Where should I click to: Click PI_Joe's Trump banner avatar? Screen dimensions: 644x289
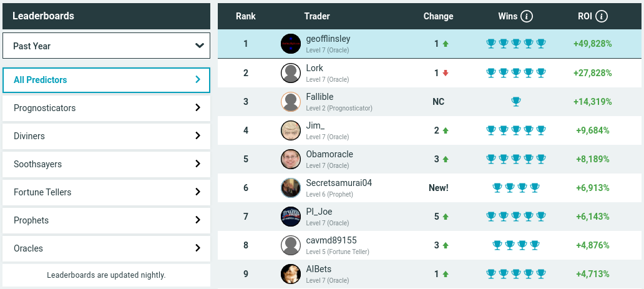tap(291, 216)
